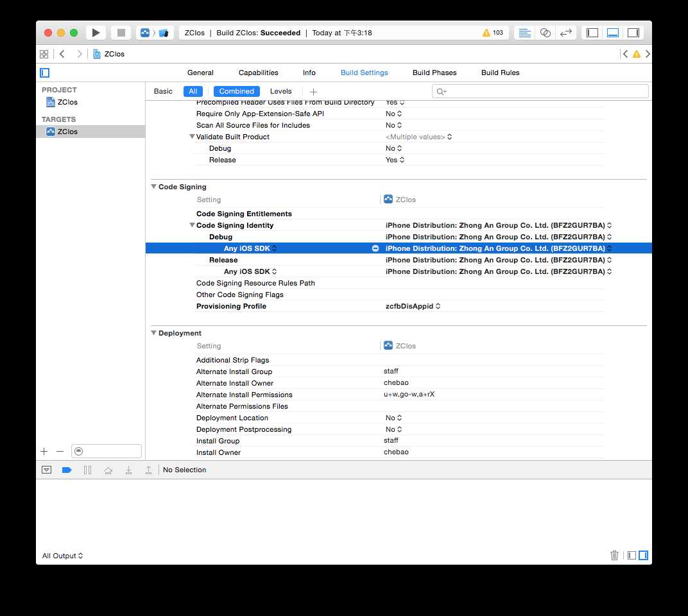
Task: Hide the project and targets list
Action: coord(45,73)
